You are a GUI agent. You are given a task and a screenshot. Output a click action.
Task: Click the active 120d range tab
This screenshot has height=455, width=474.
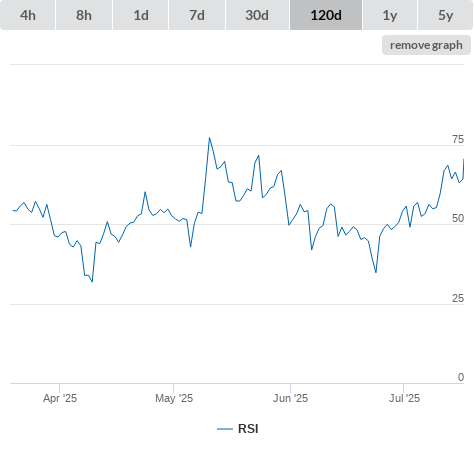click(326, 15)
